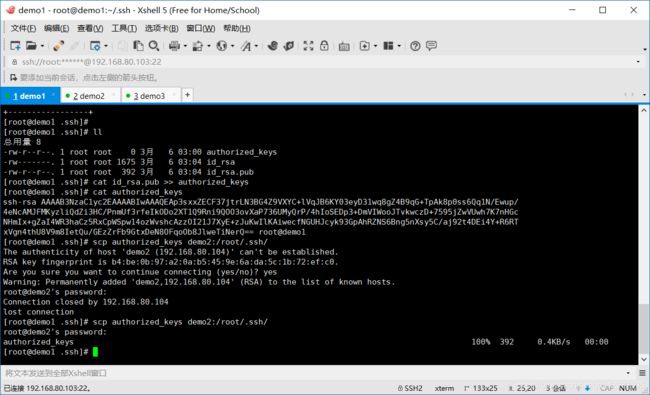
Task: Click the Reconnect link icon
Action: pyautogui.click(x=58, y=46)
